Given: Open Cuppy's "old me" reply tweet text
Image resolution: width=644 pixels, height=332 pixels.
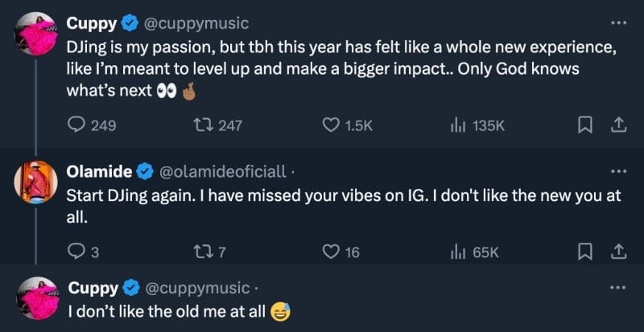Looking at the screenshot, I should pyautogui.click(x=165, y=309).
